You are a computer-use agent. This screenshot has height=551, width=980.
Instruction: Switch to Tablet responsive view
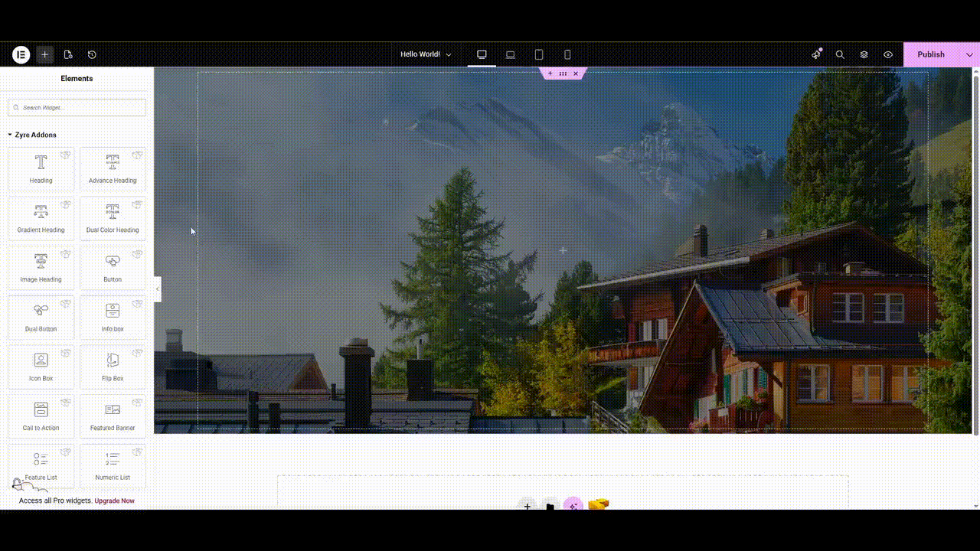tap(539, 54)
